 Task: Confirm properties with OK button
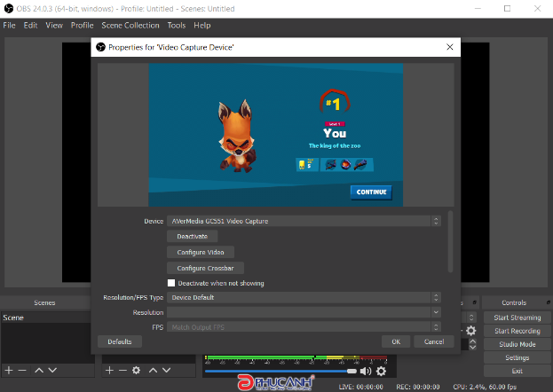pyautogui.click(x=396, y=341)
